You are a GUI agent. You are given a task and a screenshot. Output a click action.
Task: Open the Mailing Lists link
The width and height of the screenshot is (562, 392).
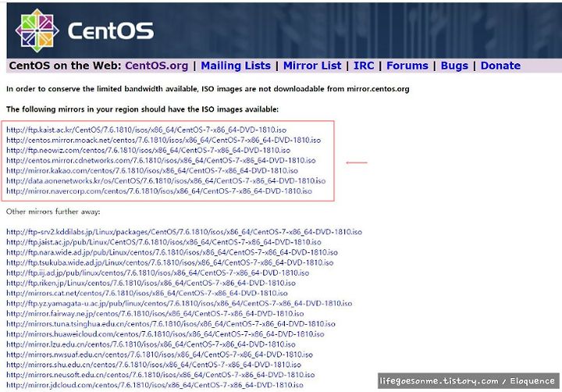click(x=236, y=66)
